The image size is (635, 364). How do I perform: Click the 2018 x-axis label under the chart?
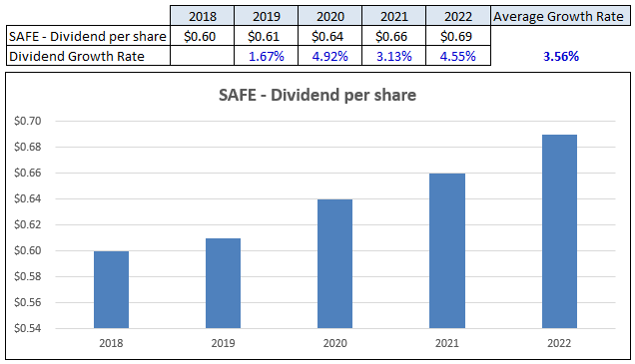(111, 343)
